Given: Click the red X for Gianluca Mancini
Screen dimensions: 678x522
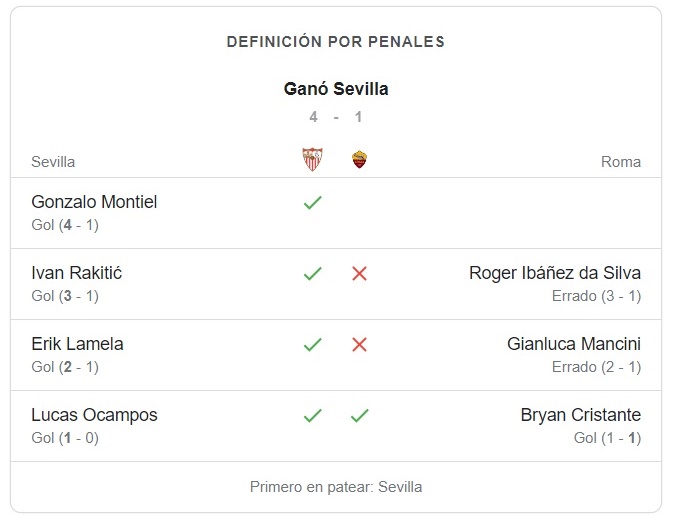Looking at the screenshot, I should pos(359,344).
